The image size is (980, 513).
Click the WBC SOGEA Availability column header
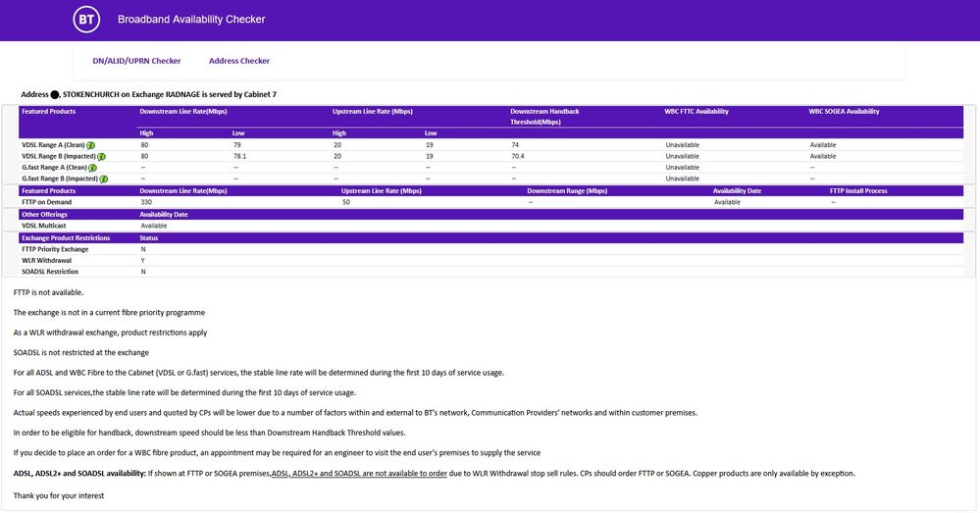(x=844, y=112)
